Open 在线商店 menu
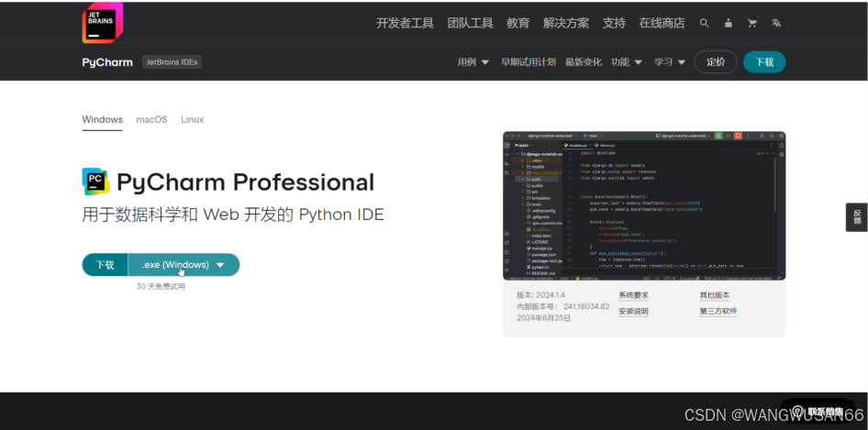The height and width of the screenshot is (430, 868). click(662, 23)
